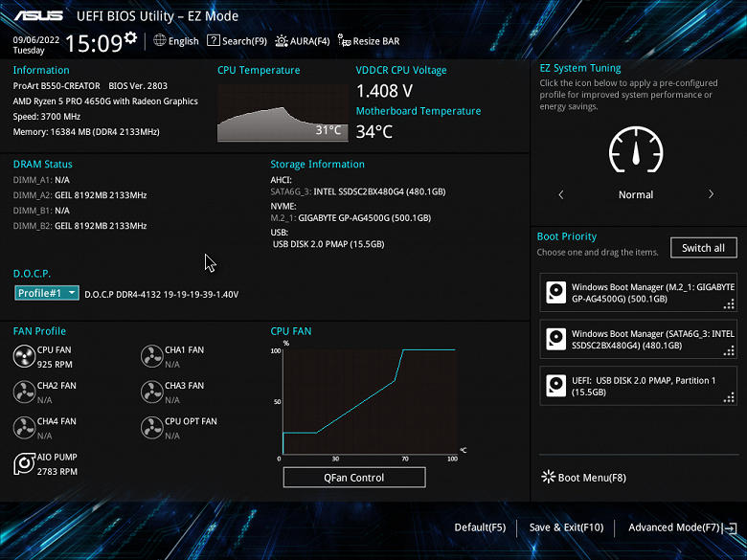Click the CHA3 FAN icon
747x560 pixels.
click(x=152, y=392)
